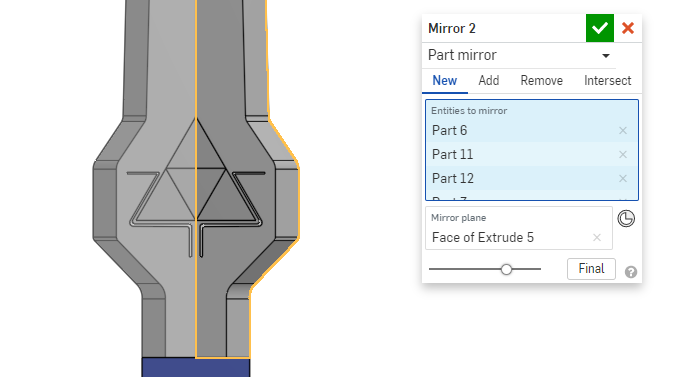
Task: Switch to the Remove tab
Action: click(541, 81)
